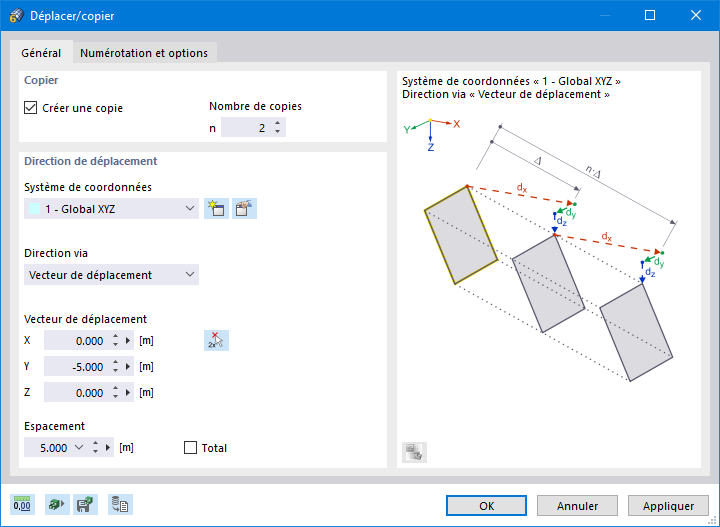
Task: Click the OK button
Action: (x=486, y=505)
